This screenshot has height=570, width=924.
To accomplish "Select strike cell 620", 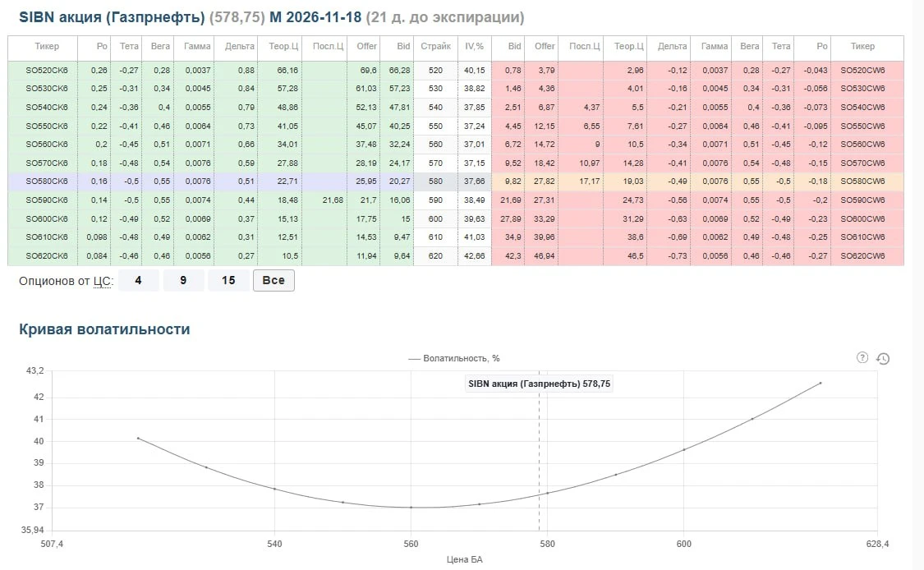I will point(435,256).
